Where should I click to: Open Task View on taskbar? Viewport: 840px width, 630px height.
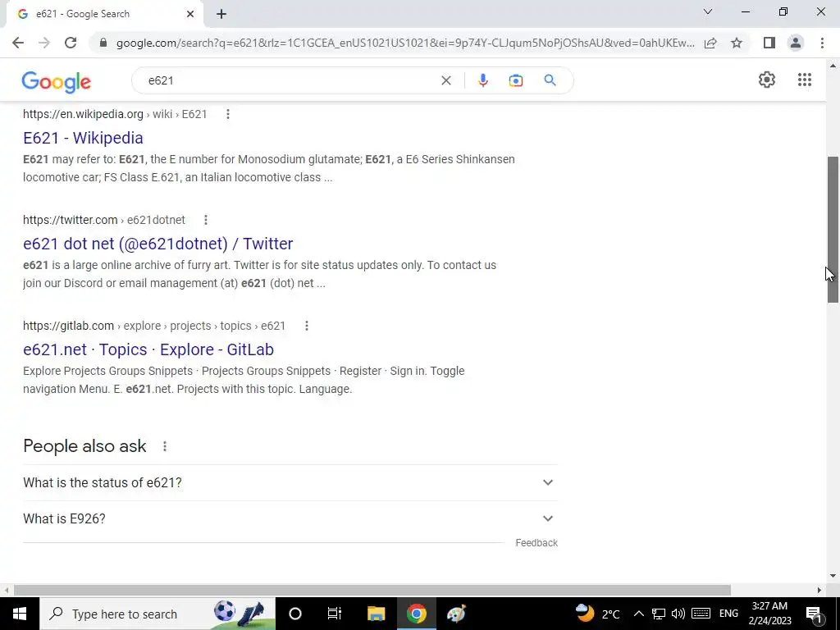coord(335,614)
